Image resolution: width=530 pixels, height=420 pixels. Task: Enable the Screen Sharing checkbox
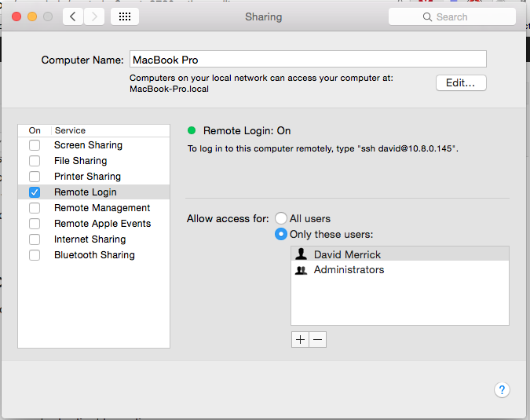[x=35, y=145]
